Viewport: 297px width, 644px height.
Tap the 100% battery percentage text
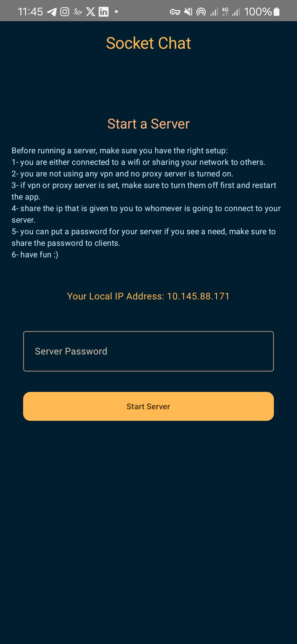tap(258, 12)
